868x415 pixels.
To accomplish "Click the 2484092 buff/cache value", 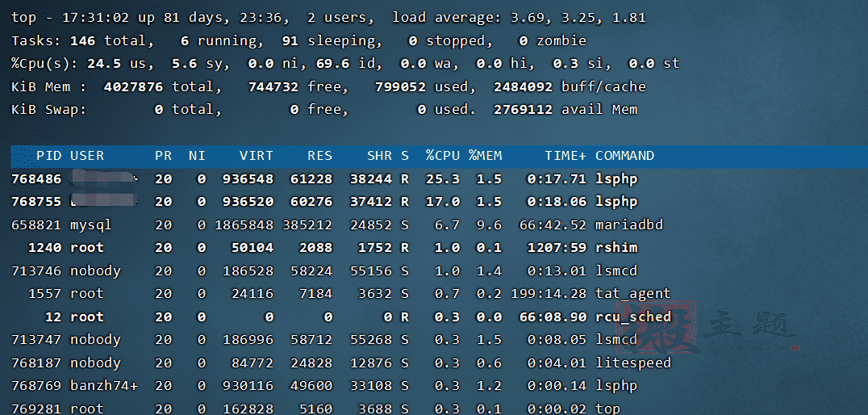I will tap(523, 86).
